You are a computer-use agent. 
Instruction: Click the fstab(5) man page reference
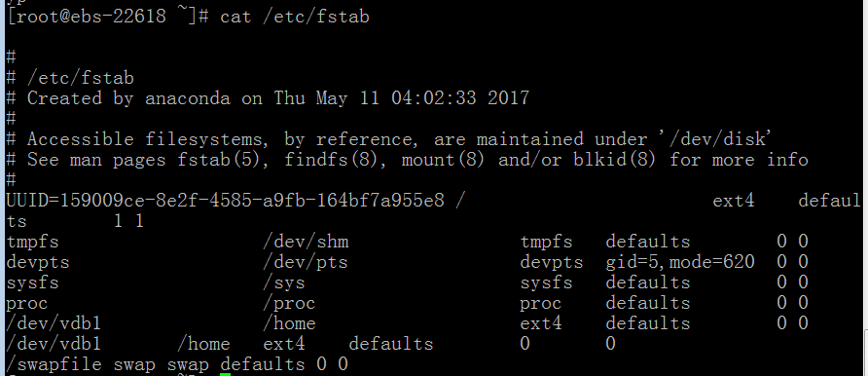click(x=226, y=160)
